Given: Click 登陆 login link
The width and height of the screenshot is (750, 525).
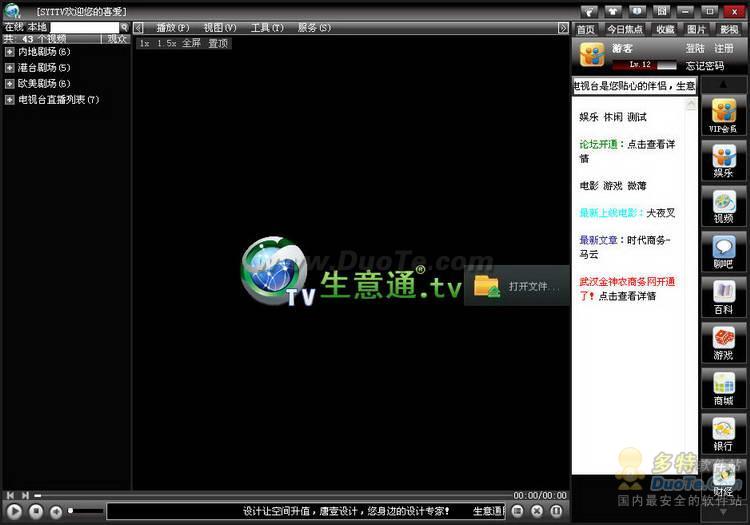Looking at the screenshot, I should click(x=695, y=48).
